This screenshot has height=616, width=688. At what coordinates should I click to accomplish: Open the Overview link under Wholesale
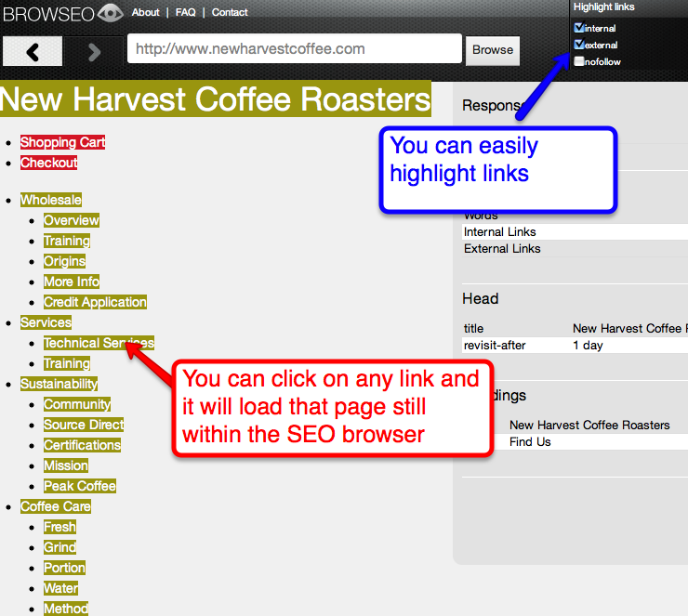pos(72,220)
